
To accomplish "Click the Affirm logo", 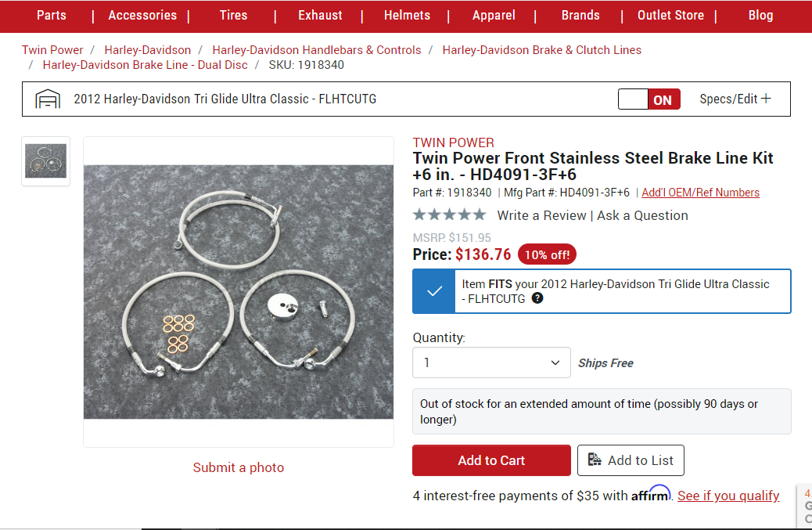I will pos(650,495).
